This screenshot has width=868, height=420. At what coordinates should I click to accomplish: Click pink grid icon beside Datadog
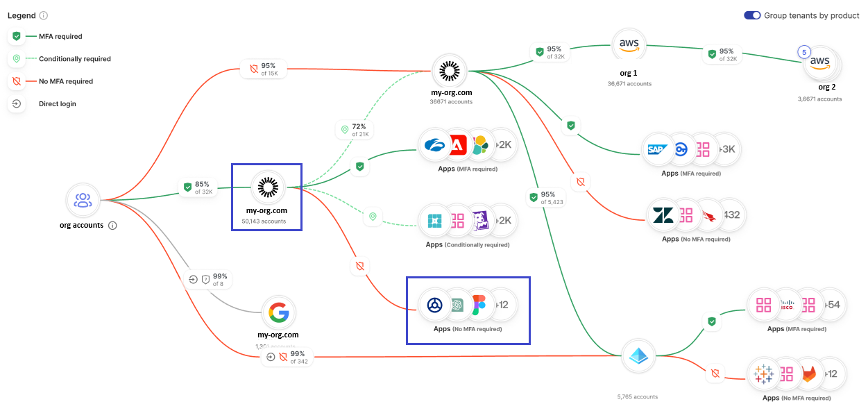[x=458, y=221]
